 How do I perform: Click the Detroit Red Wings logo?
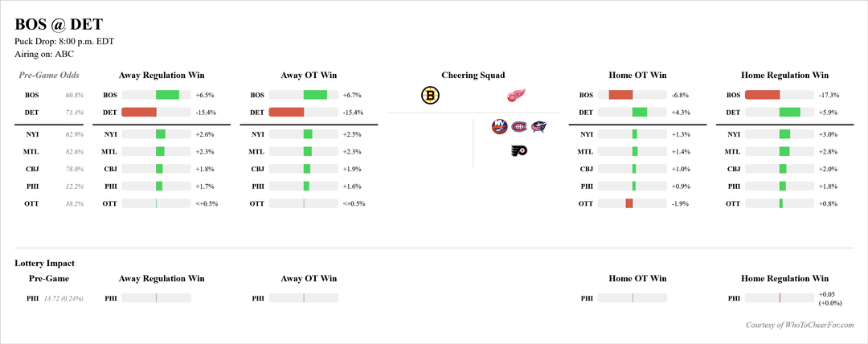pos(515,96)
